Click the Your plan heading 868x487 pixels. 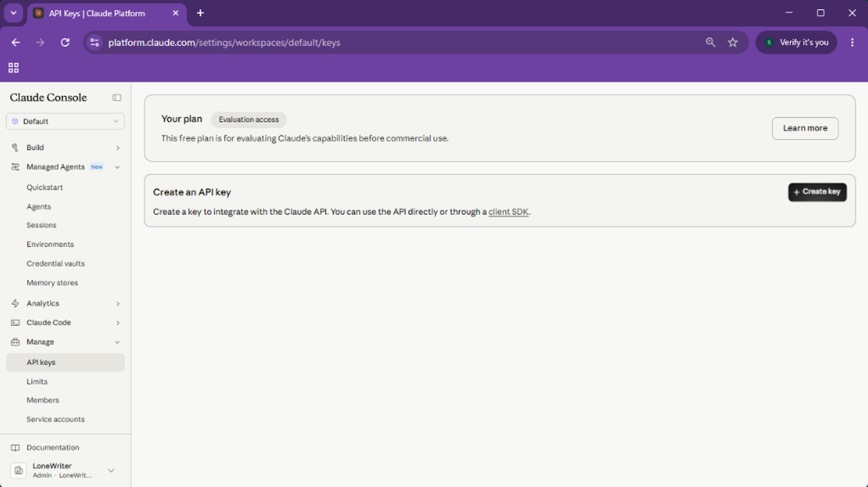point(181,119)
